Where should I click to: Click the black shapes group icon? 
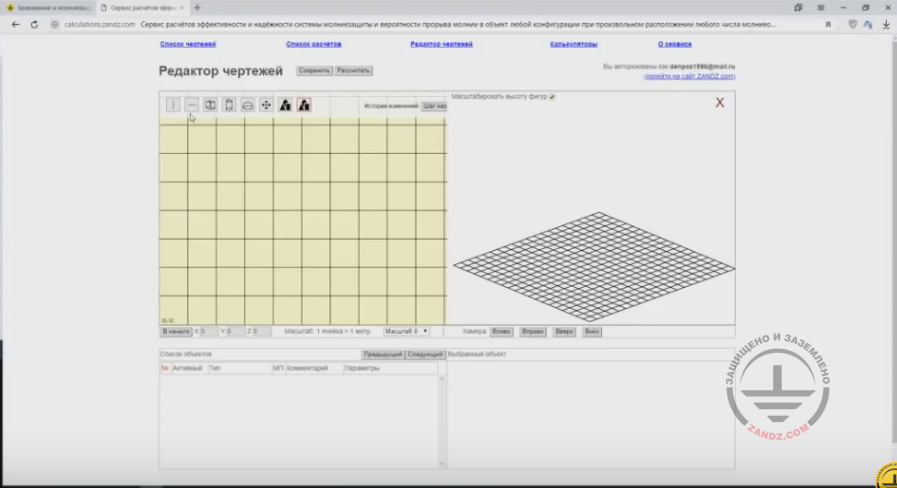[x=285, y=105]
